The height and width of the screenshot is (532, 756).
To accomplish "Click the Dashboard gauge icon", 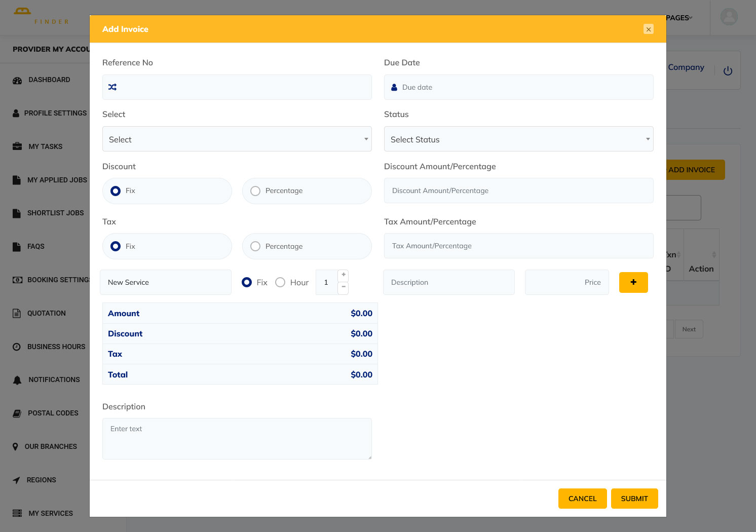I will pos(17,80).
